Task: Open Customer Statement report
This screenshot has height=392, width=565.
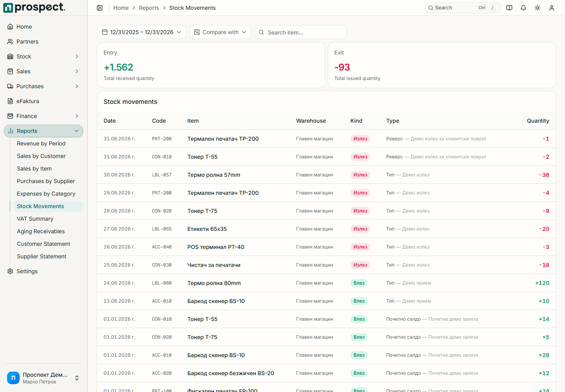Action: coord(44,244)
